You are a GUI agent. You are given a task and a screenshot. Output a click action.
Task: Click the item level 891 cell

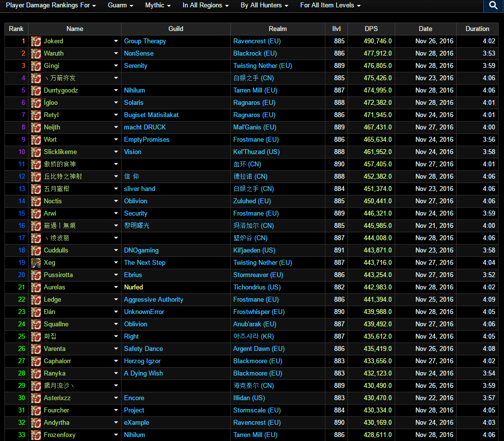[x=339, y=251]
